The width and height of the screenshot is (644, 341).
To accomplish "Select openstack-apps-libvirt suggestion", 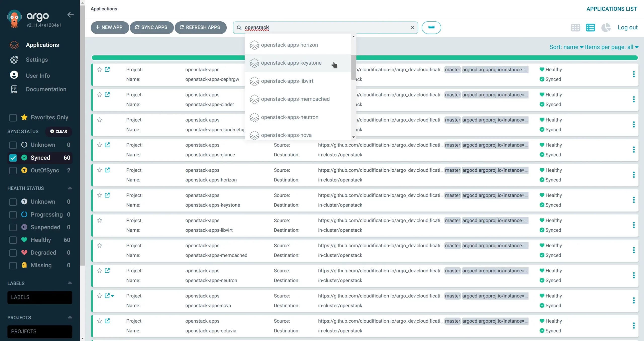I will pos(298,81).
